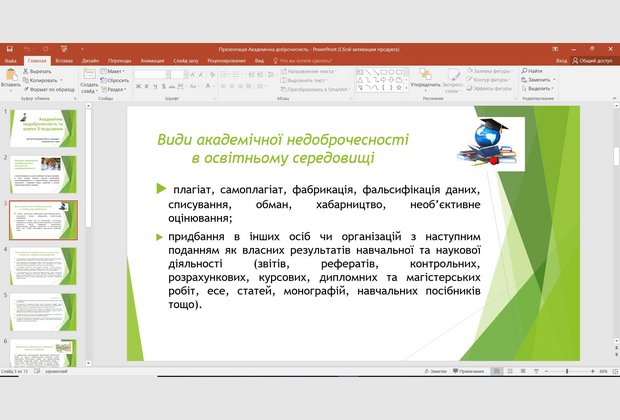This screenshot has width=620, height=420.
Task: Switch to the Дизайн tab
Action: click(x=90, y=61)
